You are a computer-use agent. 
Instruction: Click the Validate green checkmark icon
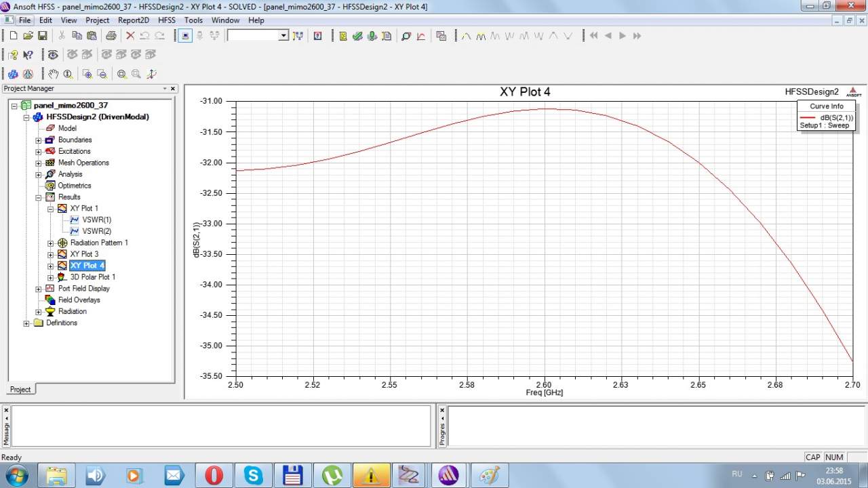[357, 36]
